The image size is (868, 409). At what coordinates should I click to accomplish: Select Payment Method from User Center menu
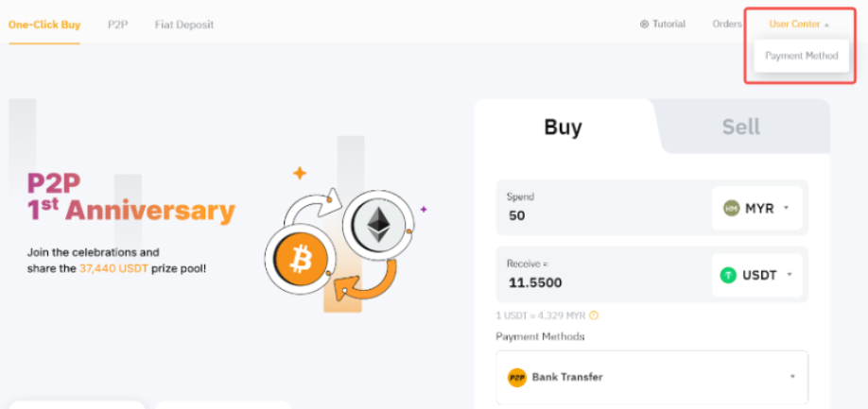[x=801, y=56]
